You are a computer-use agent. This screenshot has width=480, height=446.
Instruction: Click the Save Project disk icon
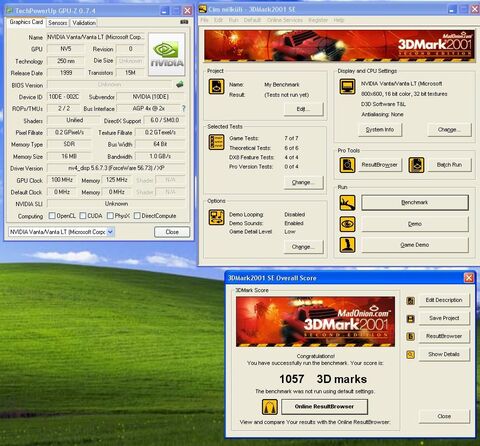tap(411, 319)
